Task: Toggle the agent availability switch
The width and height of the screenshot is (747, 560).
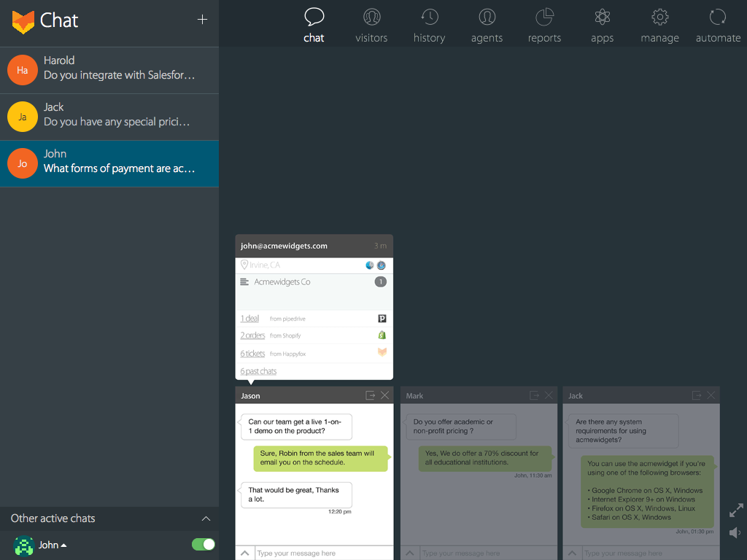Action: click(203, 545)
